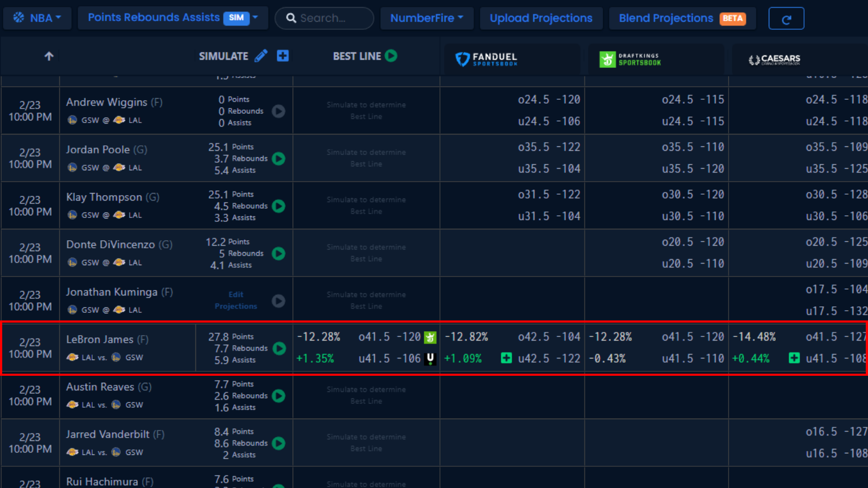This screenshot has width=868, height=488.
Task: Click the blue plus icon beside Simulate
Action: pyautogui.click(x=283, y=56)
